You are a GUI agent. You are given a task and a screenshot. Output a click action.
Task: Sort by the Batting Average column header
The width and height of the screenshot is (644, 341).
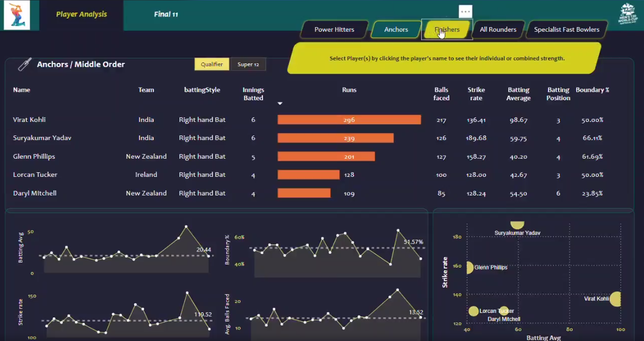tap(518, 94)
